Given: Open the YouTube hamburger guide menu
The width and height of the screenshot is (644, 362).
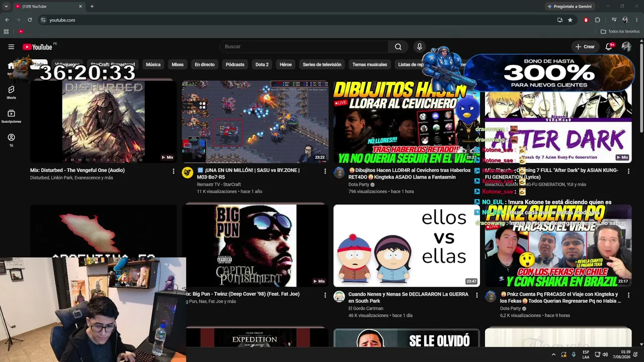Looking at the screenshot, I should (x=11, y=47).
